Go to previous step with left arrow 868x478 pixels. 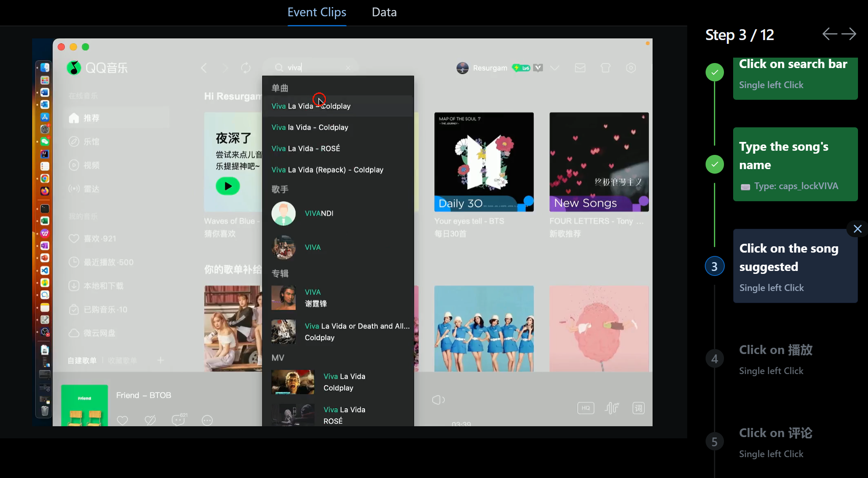point(830,34)
